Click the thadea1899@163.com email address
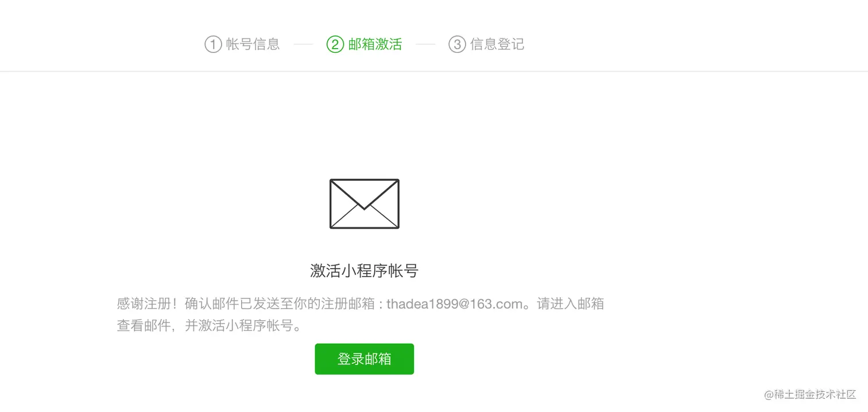Screen dimensions: 868x412 pos(454,304)
